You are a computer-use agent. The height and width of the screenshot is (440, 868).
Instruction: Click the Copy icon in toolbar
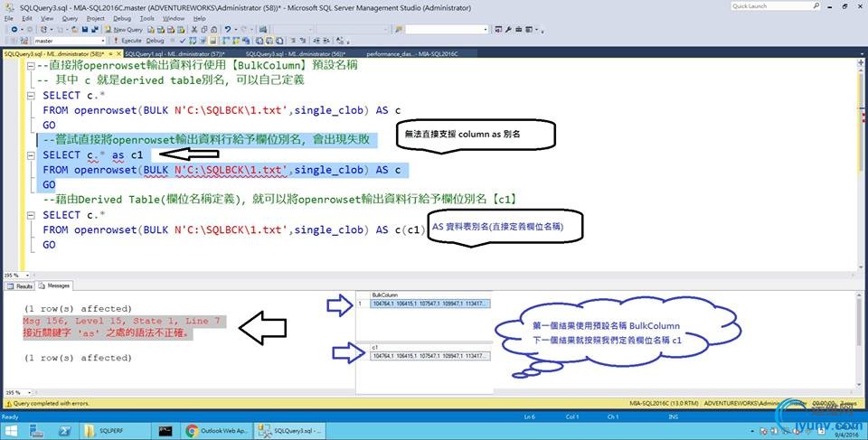(204, 29)
